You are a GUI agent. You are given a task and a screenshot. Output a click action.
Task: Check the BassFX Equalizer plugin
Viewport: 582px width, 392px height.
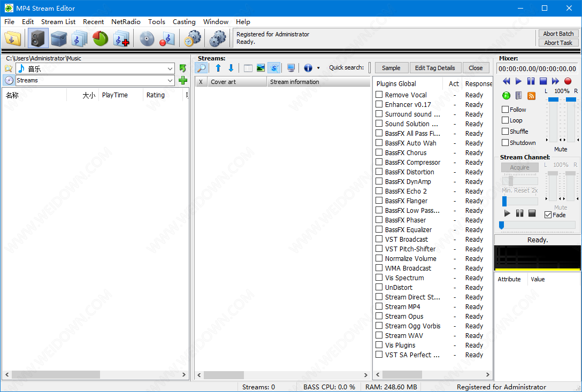(x=379, y=229)
